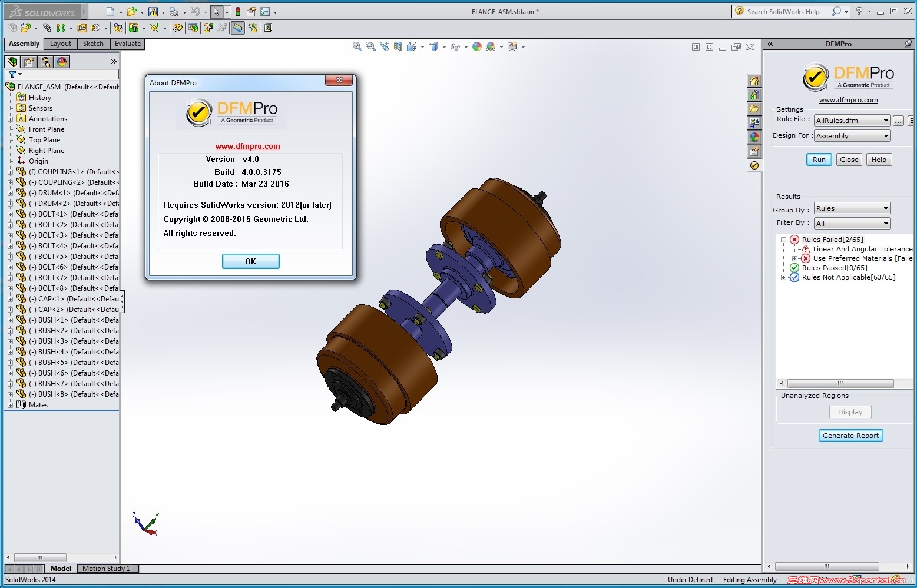Click the Rebuild traffic light icon

coord(238,12)
